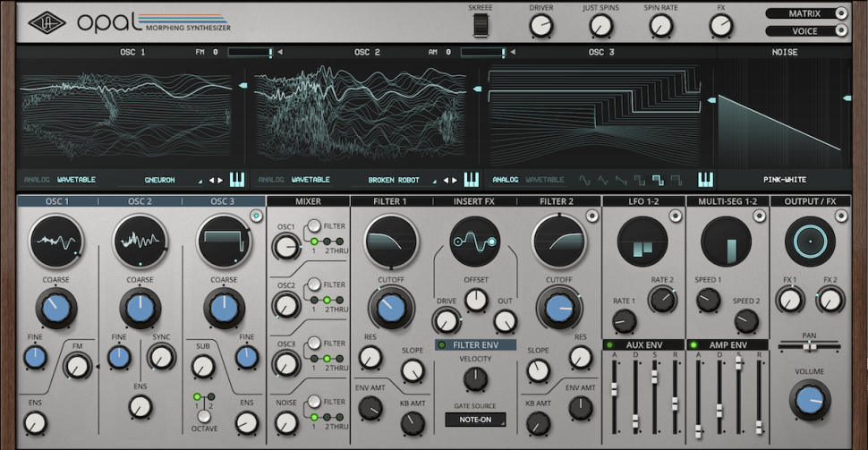Select previous OSC 1 wavetable arrow
The height and width of the screenshot is (450, 868).
click(211, 181)
